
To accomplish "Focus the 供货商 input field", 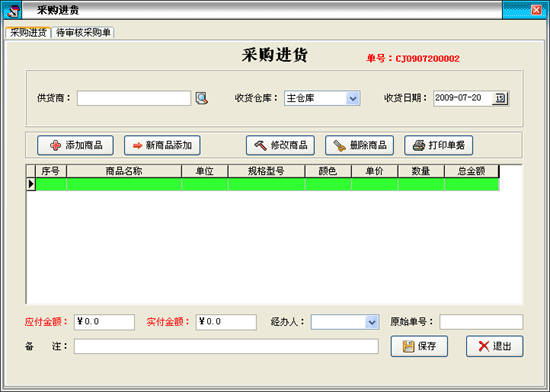I will pos(134,98).
